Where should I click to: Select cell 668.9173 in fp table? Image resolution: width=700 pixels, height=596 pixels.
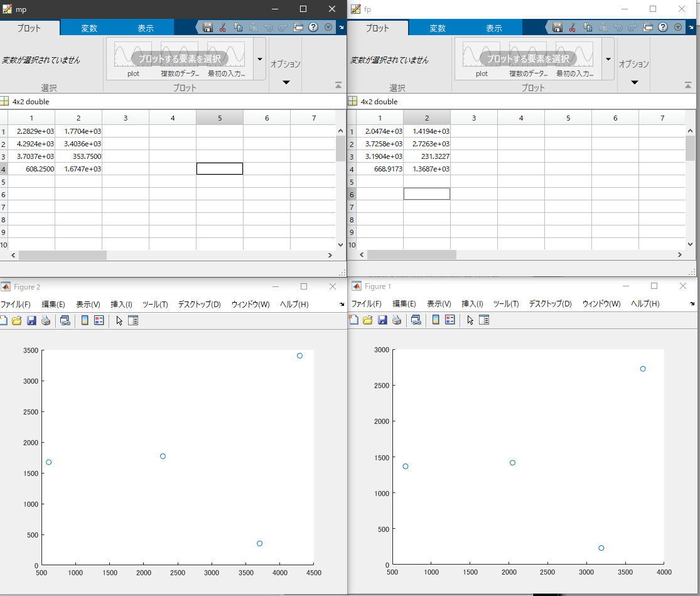[380, 169]
